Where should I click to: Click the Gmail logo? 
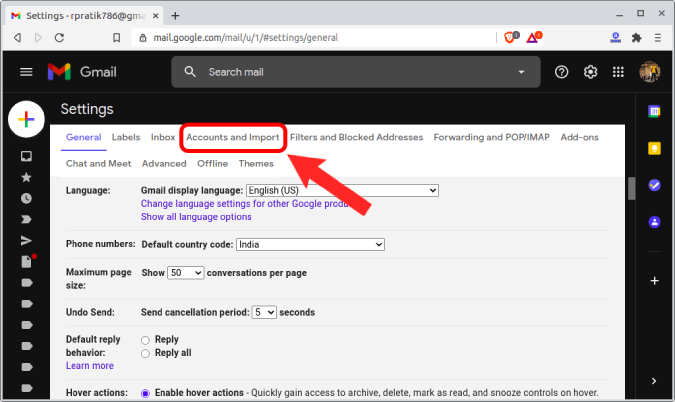[82, 72]
